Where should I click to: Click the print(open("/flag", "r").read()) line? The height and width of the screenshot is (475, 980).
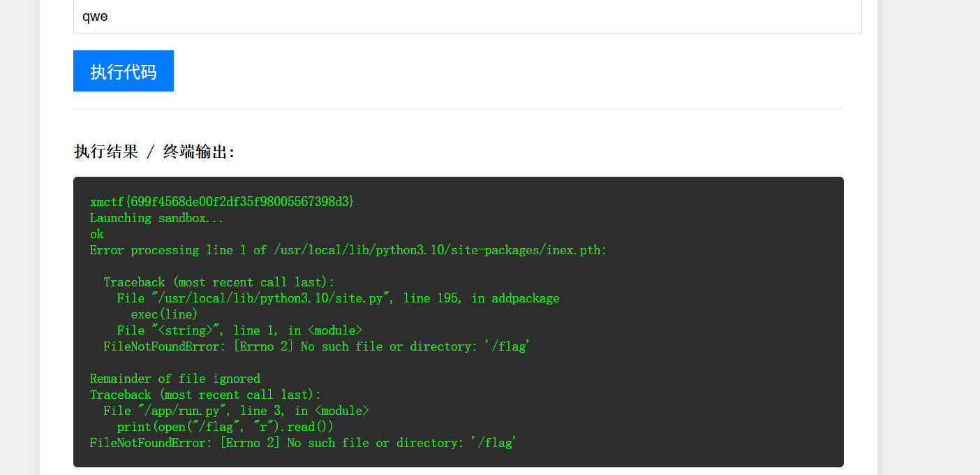point(225,427)
